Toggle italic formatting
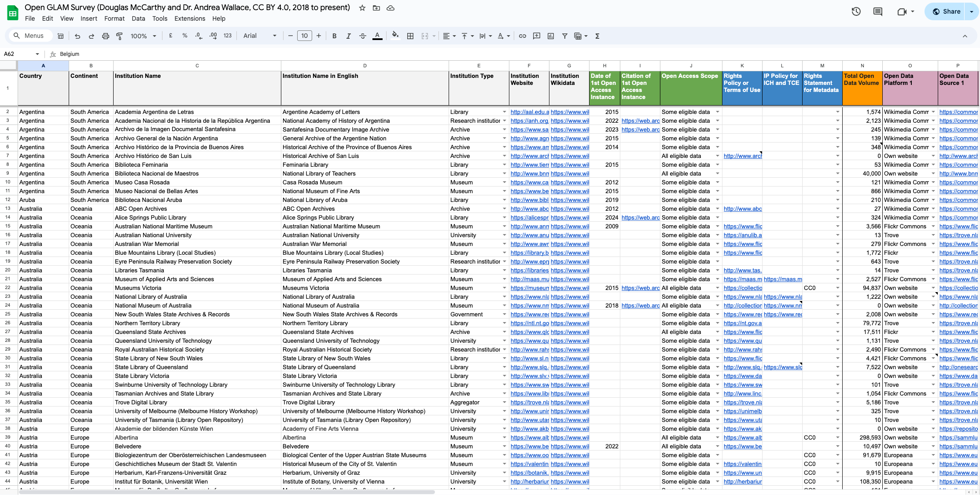 [348, 36]
